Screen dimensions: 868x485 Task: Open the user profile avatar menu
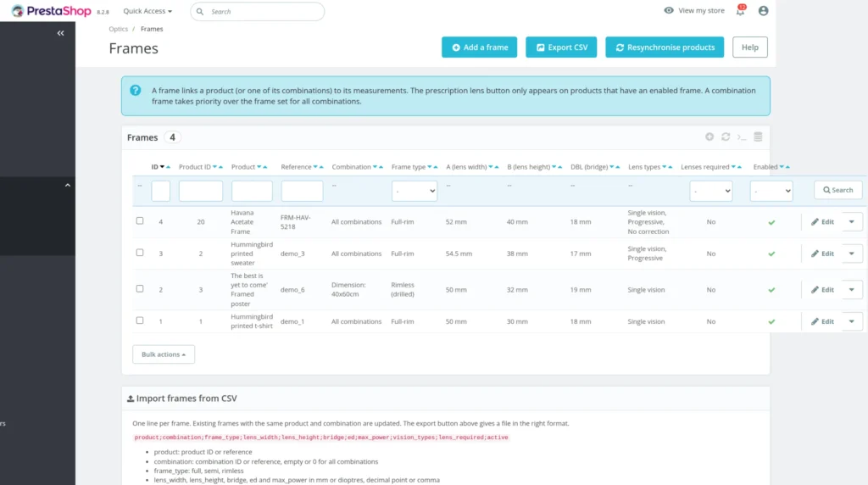coord(764,10)
